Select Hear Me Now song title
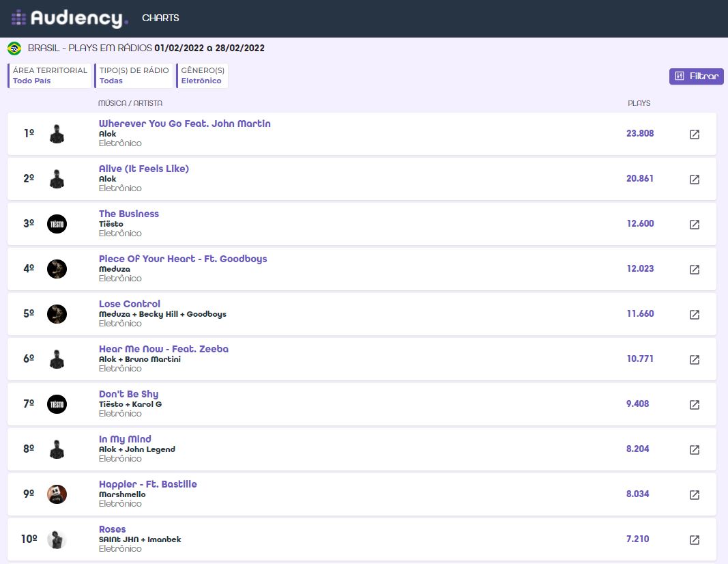The width and height of the screenshot is (728, 564). click(x=164, y=349)
